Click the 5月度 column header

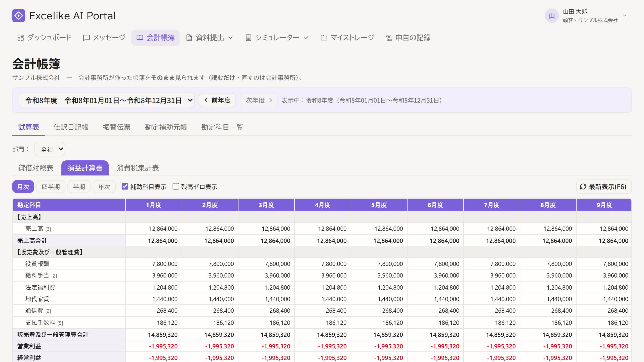[x=379, y=205]
